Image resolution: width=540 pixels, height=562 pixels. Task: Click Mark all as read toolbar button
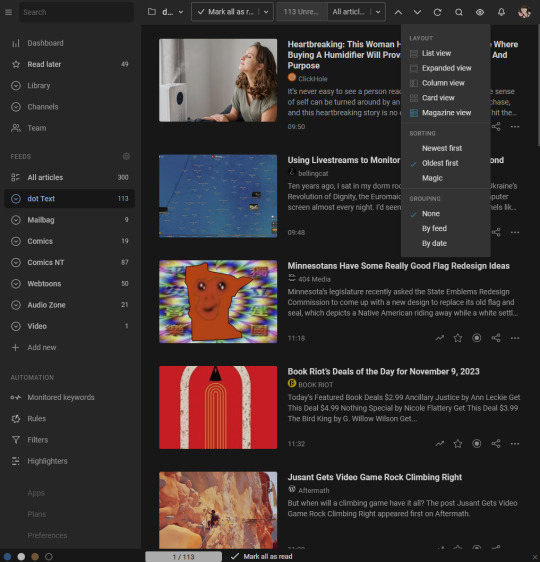tap(225, 12)
